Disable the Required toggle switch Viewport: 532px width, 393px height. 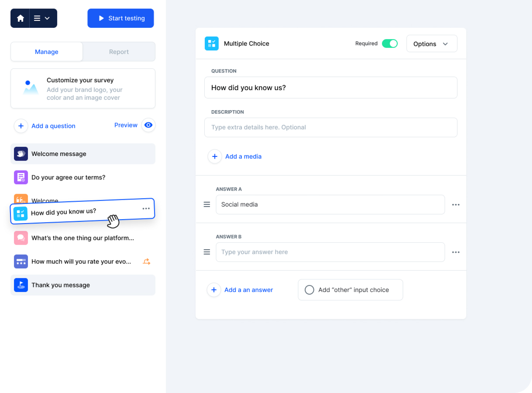tap(390, 44)
